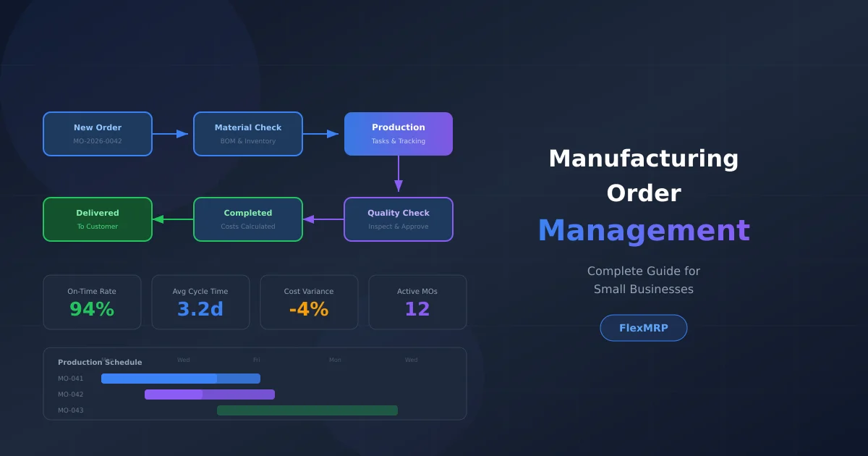
Task: Select the Active MOs counter card
Action: (417, 302)
